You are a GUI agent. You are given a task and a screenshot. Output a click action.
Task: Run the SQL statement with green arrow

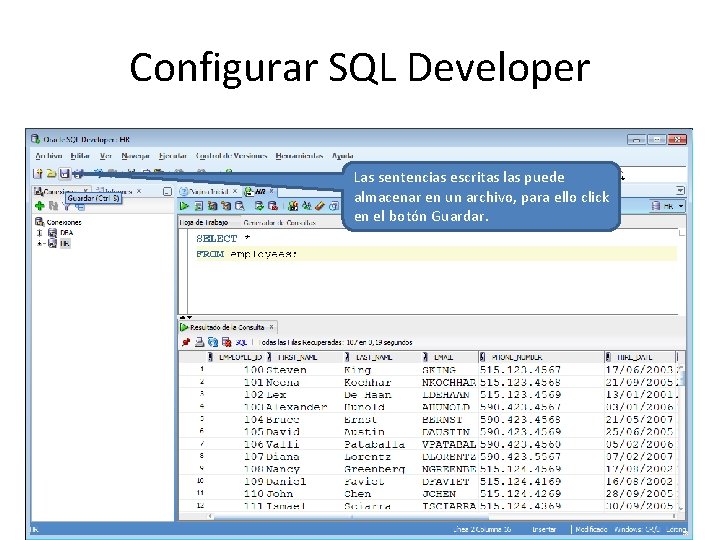coord(184,206)
